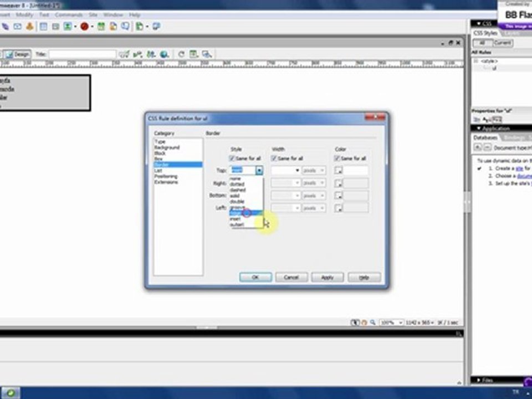The height and width of the screenshot is (399, 532).
Task: Click the 'site' link in Databases panel
Action: tap(519, 168)
